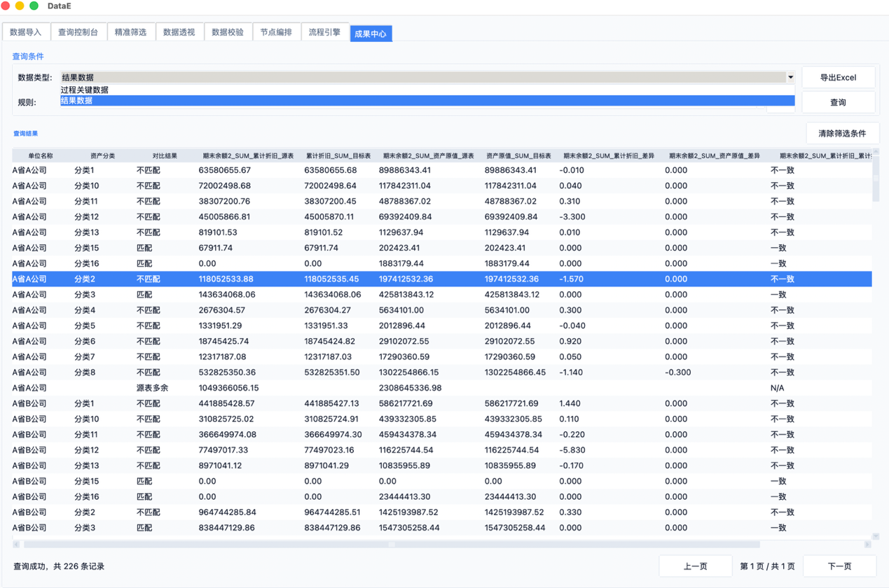Click the 819101.53 cell

218,232
